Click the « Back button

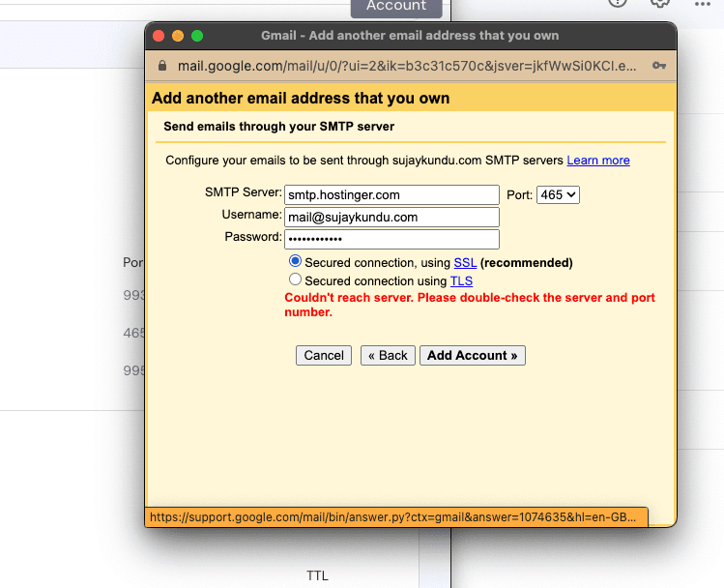pos(388,355)
